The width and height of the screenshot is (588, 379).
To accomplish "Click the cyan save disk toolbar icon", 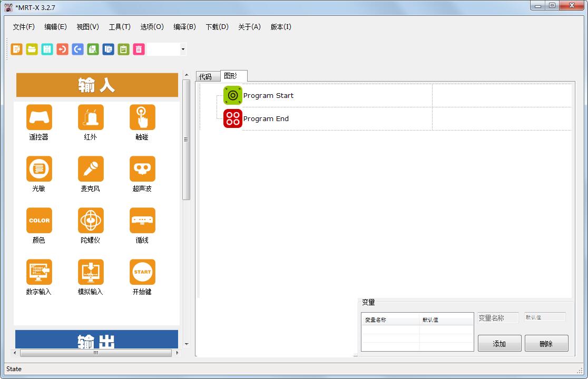I will click(x=47, y=49).
